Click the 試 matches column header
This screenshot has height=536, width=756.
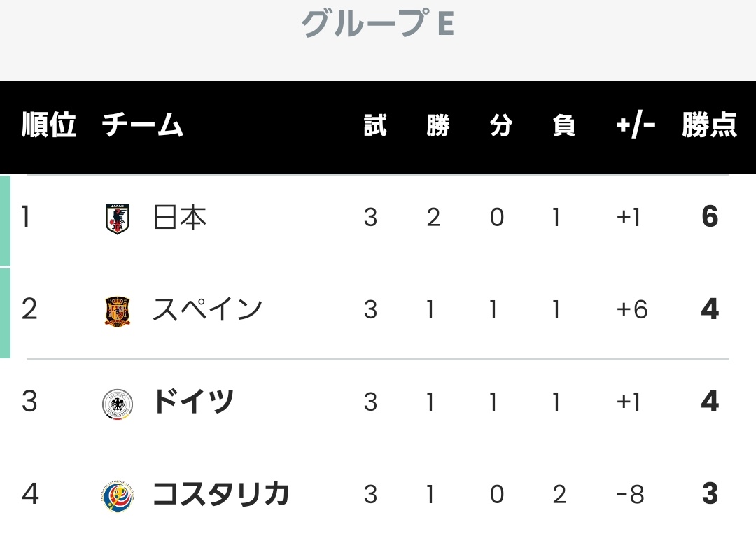point(375,125)
